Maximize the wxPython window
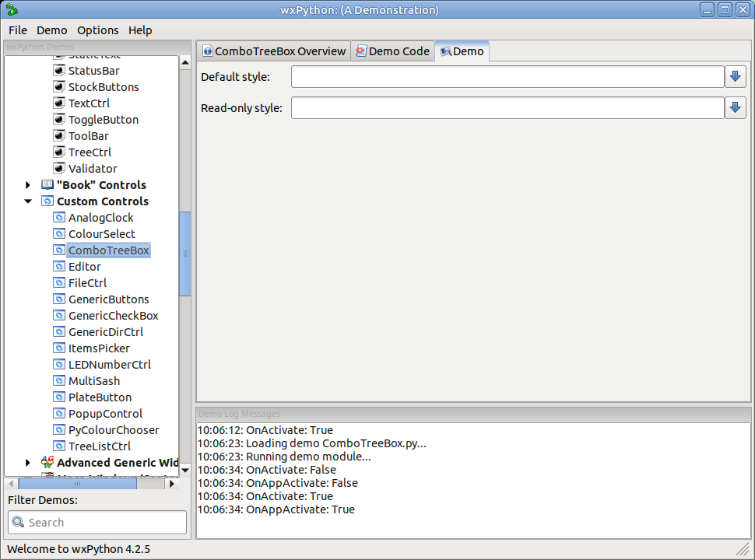The height and width of the screenshot is (560, 755). click(x=725, y=9)
